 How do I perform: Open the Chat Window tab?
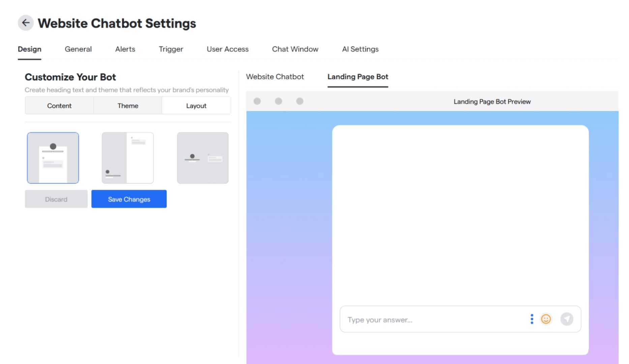point(295,49)
